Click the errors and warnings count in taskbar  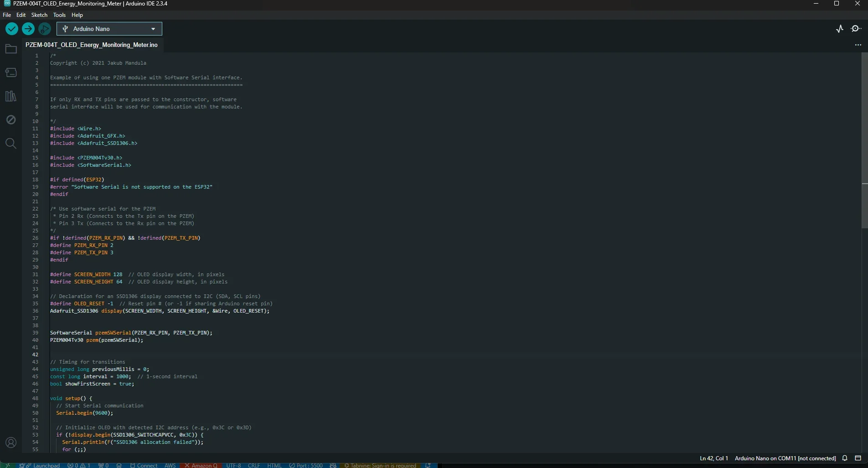tap(79, 465)
